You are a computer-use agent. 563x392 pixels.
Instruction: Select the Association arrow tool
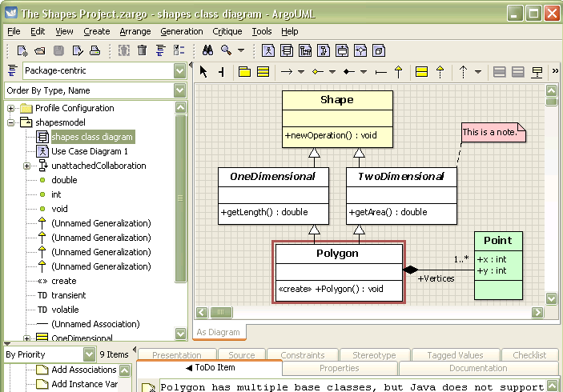pos(287,72)
